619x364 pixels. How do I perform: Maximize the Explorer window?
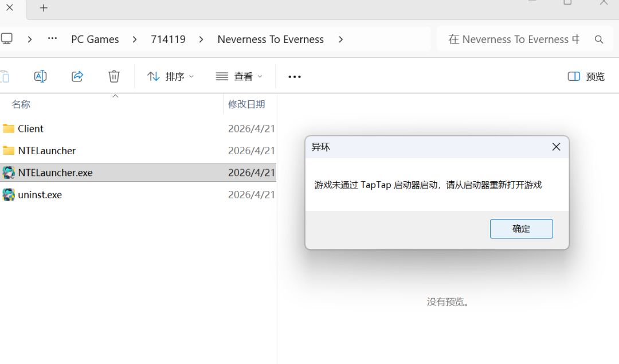pos(567,2)
